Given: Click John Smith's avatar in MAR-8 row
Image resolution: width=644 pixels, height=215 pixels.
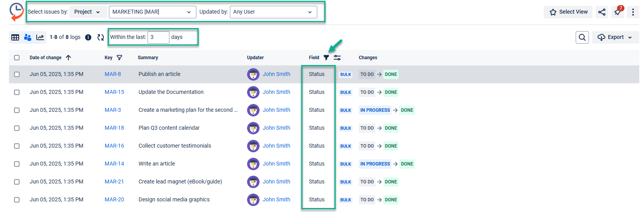Looking at the screenshot, I should (x=253, y=74).
